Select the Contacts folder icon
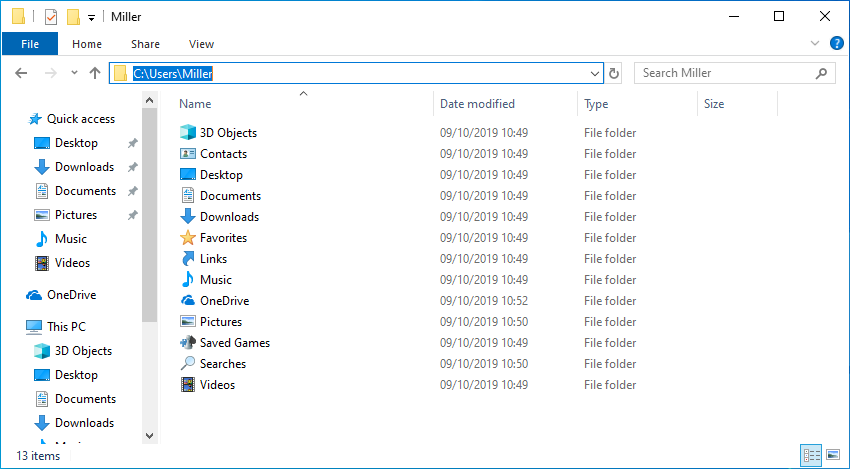This screenshot has width=850, height=469. (x=188, y=154)
